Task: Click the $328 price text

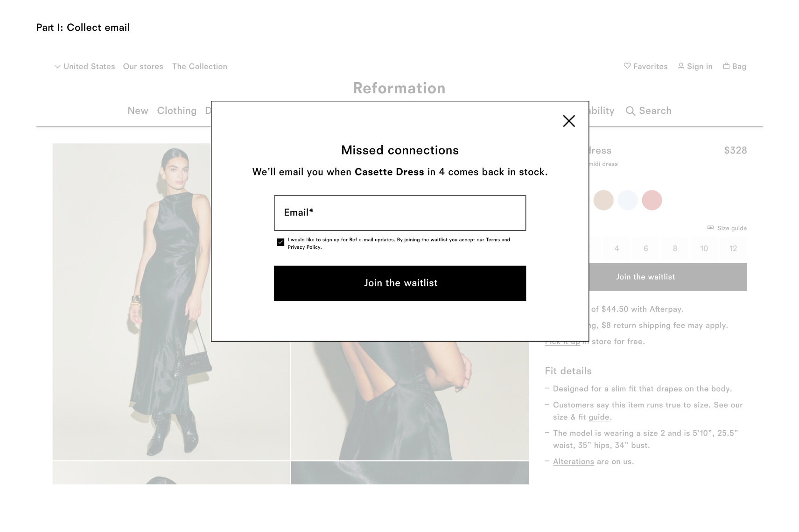Action: coord(735,150)
